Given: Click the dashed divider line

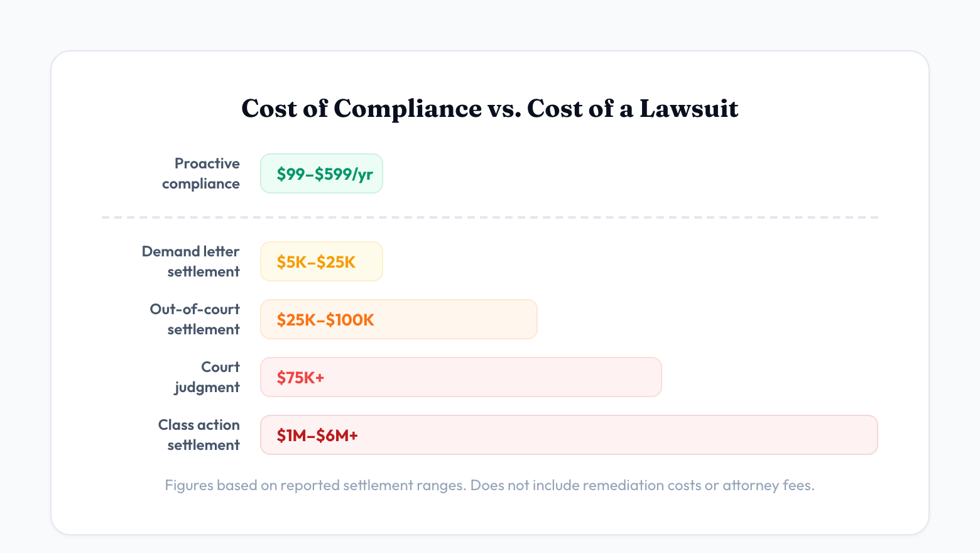Looking at the screenshot, I should coord(490,217).
